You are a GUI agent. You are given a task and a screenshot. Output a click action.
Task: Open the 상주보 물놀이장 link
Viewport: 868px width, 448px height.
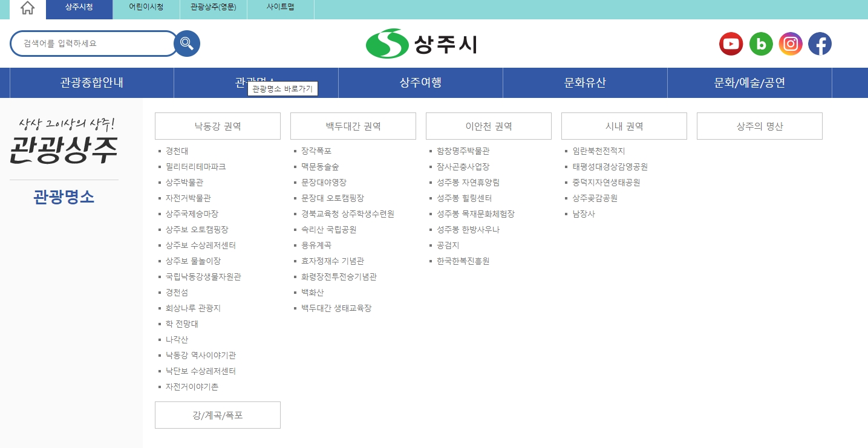(x=193, y=261)
